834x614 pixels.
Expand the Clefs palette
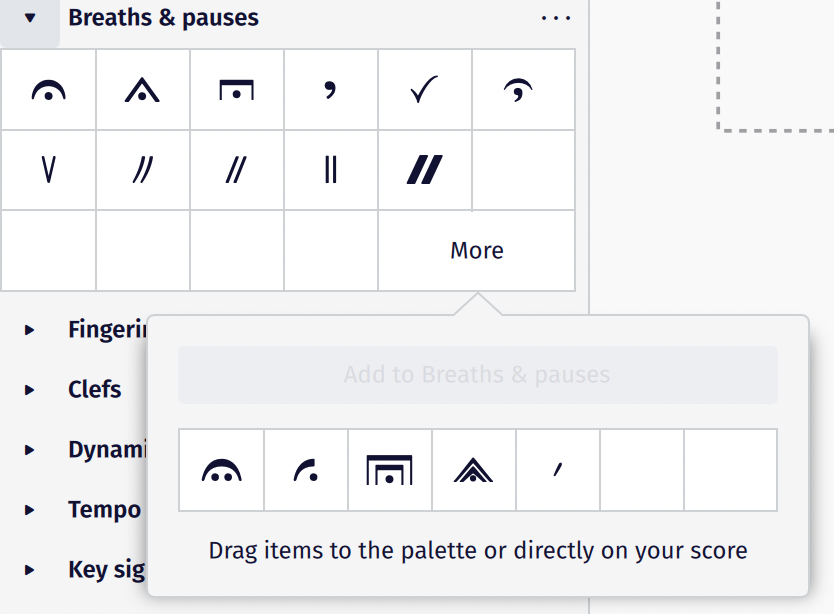click(28, 390)
